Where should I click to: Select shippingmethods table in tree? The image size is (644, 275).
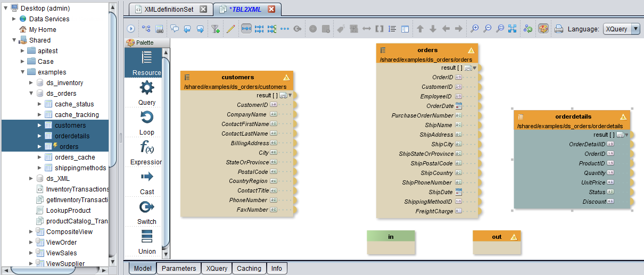tap(80, 168)
